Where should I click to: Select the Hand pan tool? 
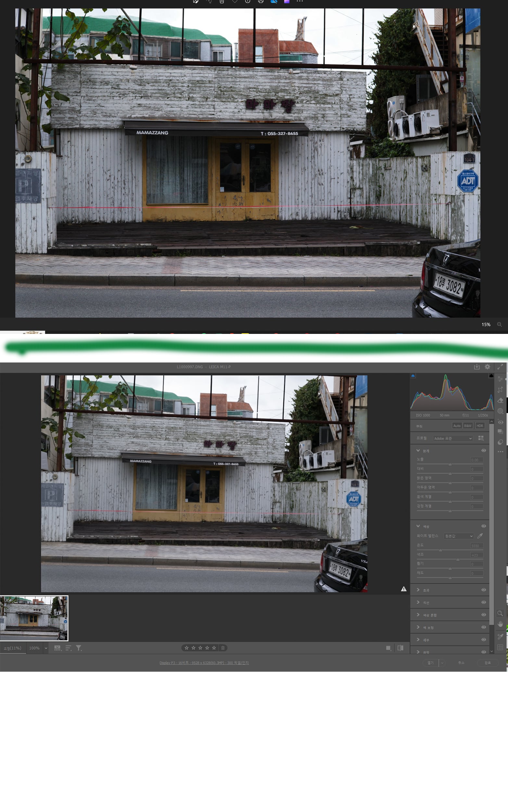tap(500, 624)
